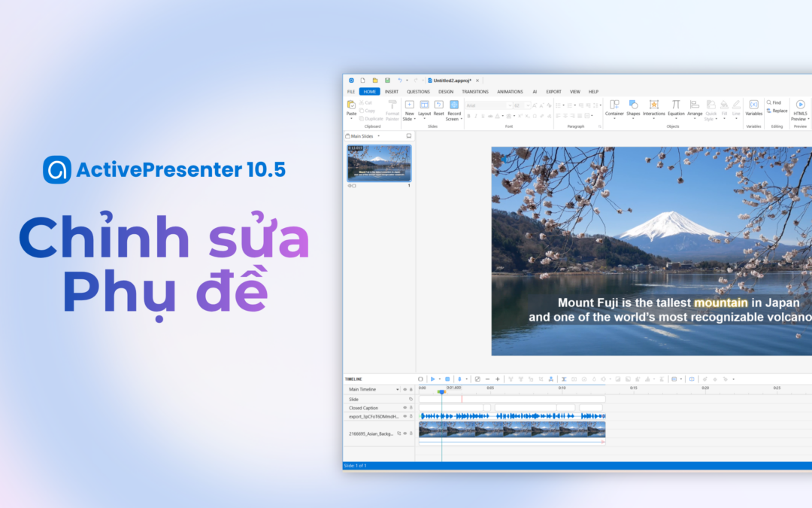Open the New Slide dropdown arrow
The width and height of the screenshot is (812, 508).
(415, 119)
